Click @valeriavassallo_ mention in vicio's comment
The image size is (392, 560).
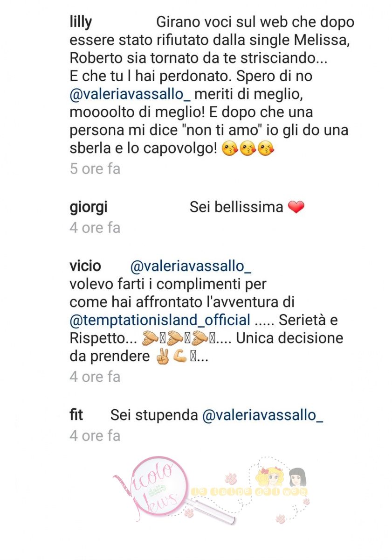point(191,266)
